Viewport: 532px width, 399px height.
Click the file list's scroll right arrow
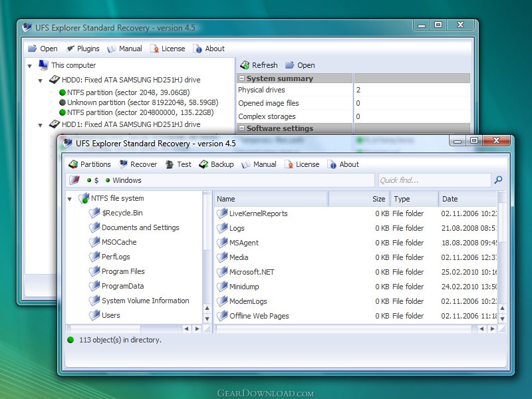tap(492, 329)
